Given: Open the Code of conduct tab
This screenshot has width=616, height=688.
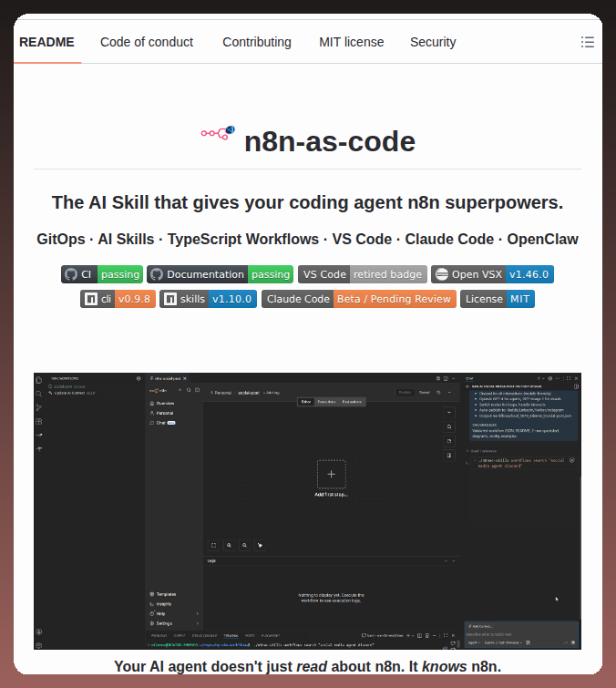Looking at the screenshot, I should point(147,42).
